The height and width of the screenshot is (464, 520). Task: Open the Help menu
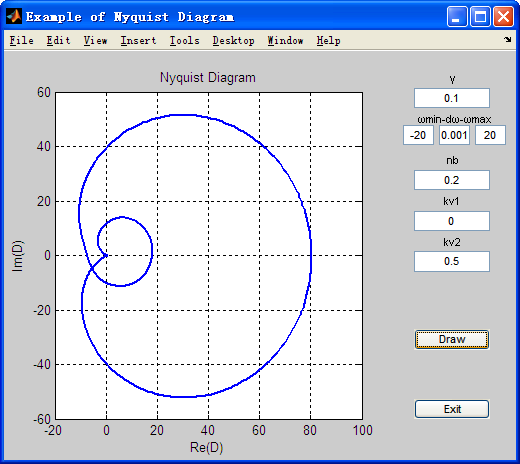coord(328,40)
